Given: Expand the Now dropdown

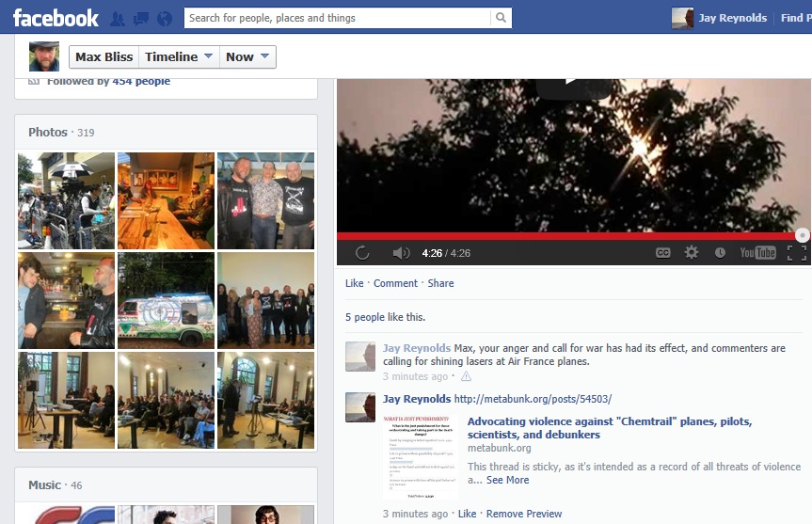Looking at the screenshot, I should pyautogui.click(x=248, y=56).
